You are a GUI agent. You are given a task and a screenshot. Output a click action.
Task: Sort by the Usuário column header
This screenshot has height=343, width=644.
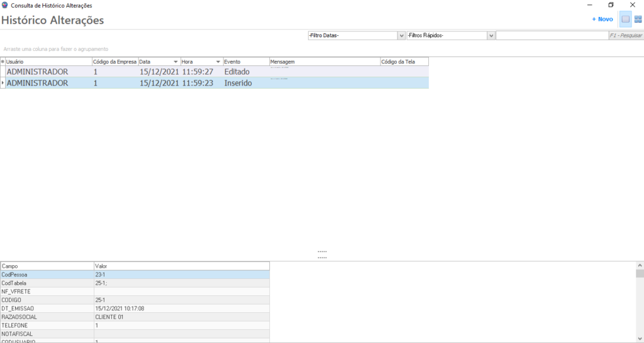click(47, 62)
